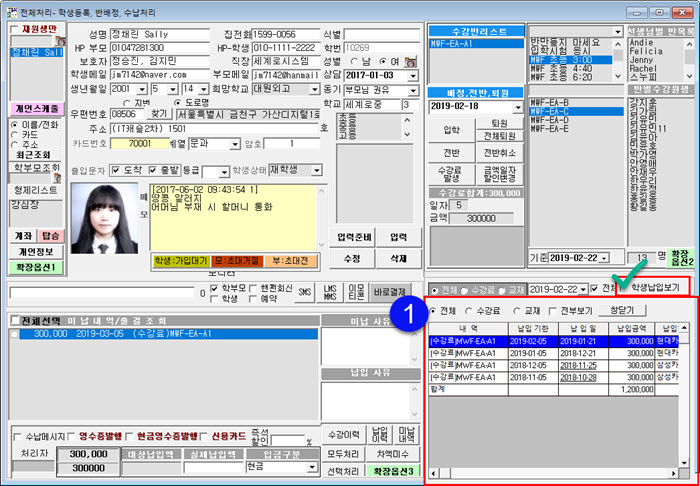Click the red 모:초대거절 status tag

pyautogui.click(x=237, y=261)
